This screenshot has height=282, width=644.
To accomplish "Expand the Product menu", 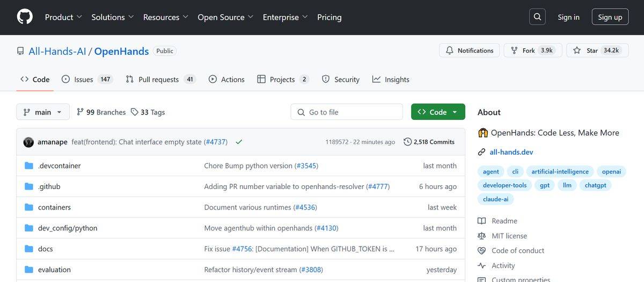I will (63, 17).
